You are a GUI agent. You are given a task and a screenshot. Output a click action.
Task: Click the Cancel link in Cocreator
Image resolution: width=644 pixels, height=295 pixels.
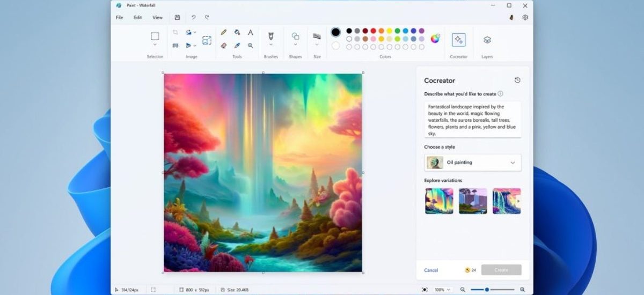coord(431,270)
